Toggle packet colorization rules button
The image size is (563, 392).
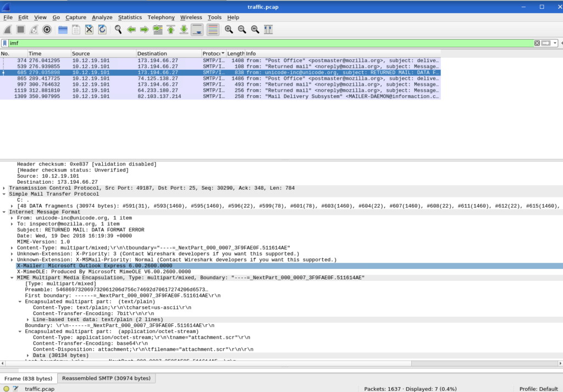click(x=213, y=30)
